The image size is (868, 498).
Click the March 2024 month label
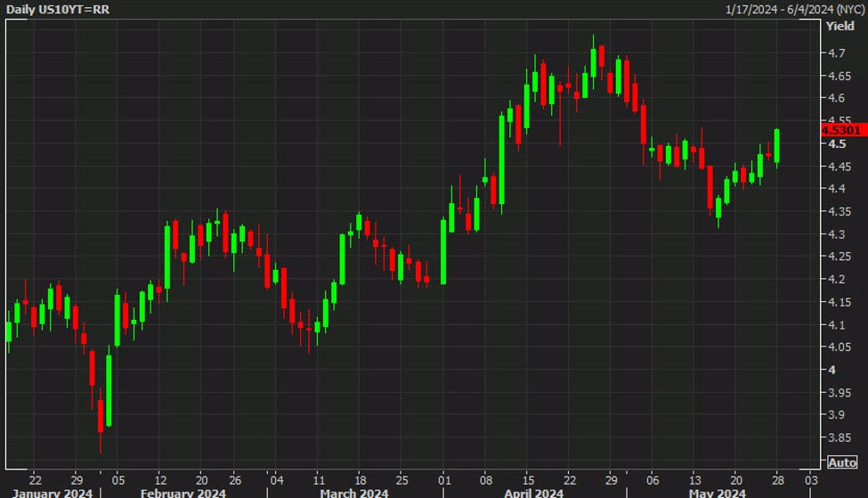[353, 493]
